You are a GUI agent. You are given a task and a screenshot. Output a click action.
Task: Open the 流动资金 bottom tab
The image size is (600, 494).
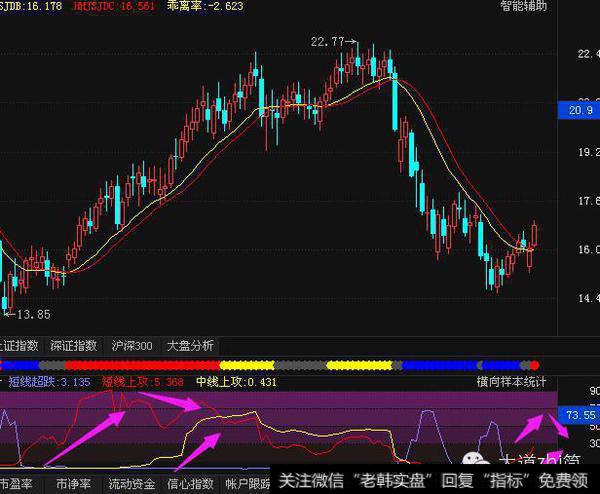pyautogui.click(x=132, y=484)
